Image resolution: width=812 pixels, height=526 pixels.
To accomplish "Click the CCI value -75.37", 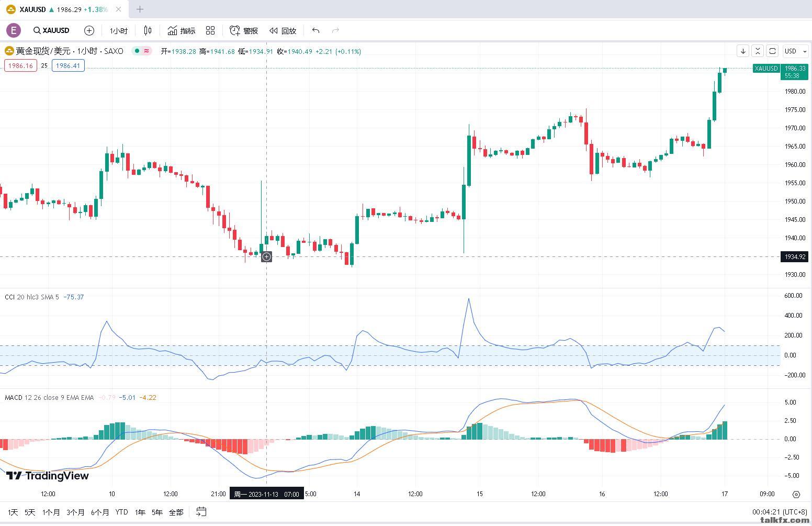I will 74,297.
